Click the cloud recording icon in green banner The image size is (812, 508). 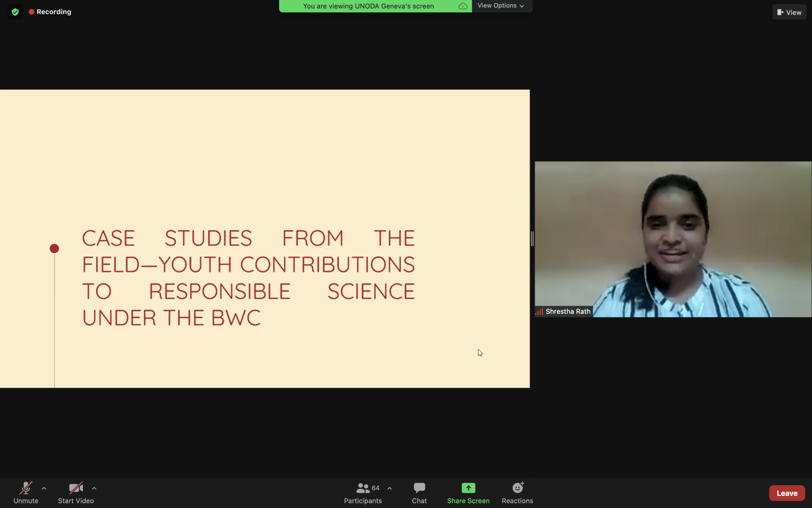[x=463, y=6]
